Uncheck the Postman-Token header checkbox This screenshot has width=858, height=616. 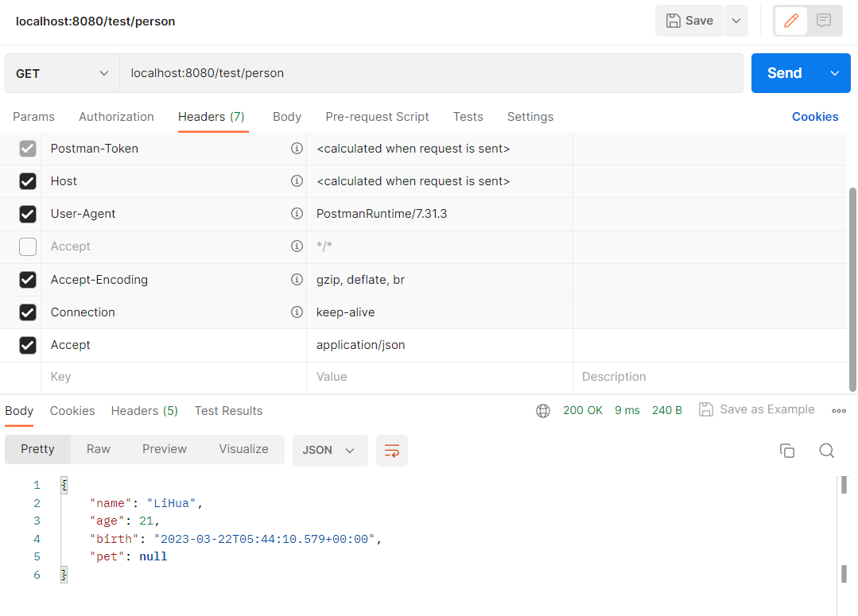pyautogui.click(x=28, y=149)
